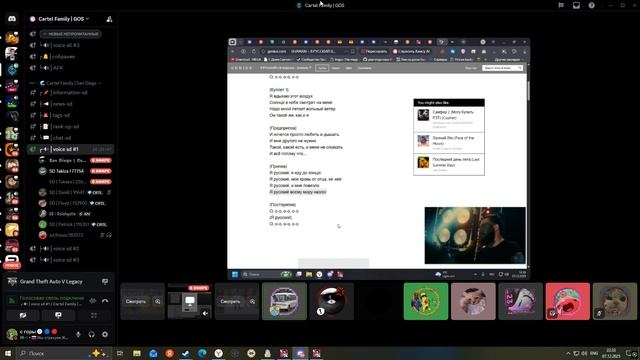Watch third stream with Смотреть button

coord(230,301)
